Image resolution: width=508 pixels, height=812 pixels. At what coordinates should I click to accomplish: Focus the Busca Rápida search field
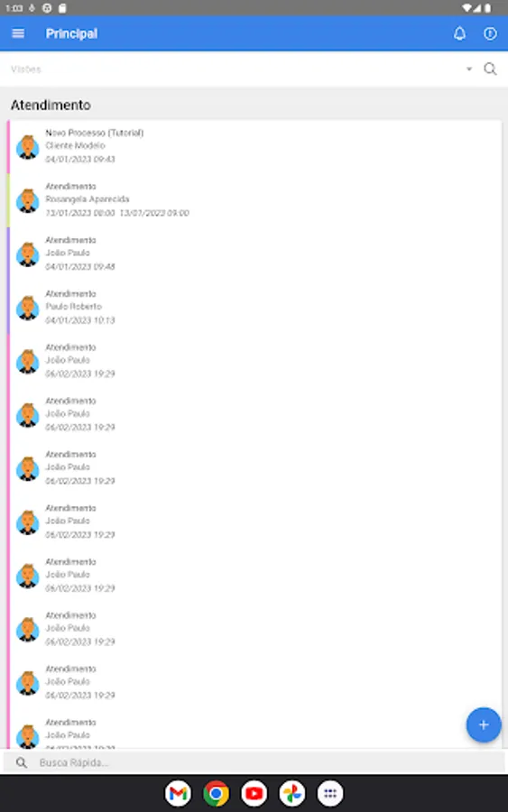(x=254, y=762)
